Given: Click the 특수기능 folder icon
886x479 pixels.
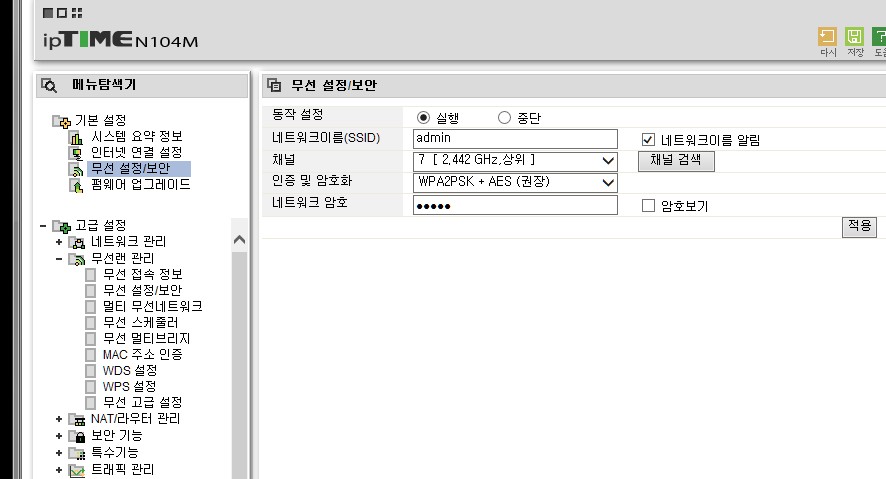Looking at the screenshot, I should tap(77, 453).
